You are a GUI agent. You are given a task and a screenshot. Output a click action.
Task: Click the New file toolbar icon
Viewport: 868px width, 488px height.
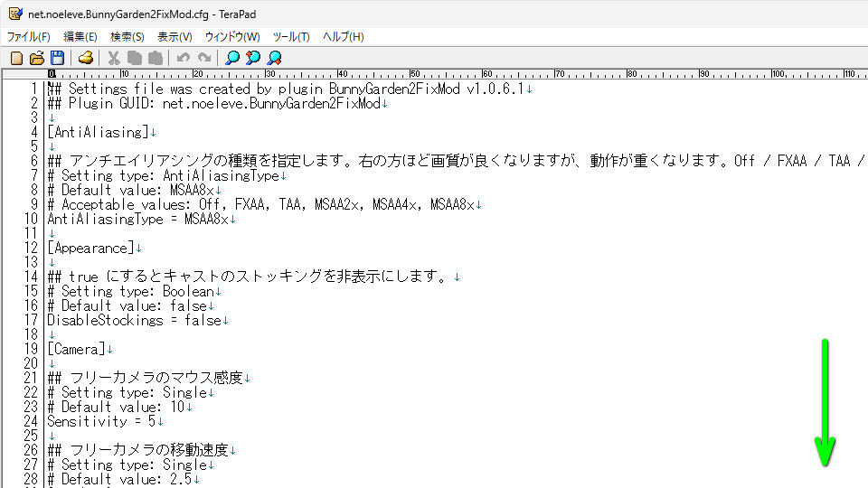[16, 58]
